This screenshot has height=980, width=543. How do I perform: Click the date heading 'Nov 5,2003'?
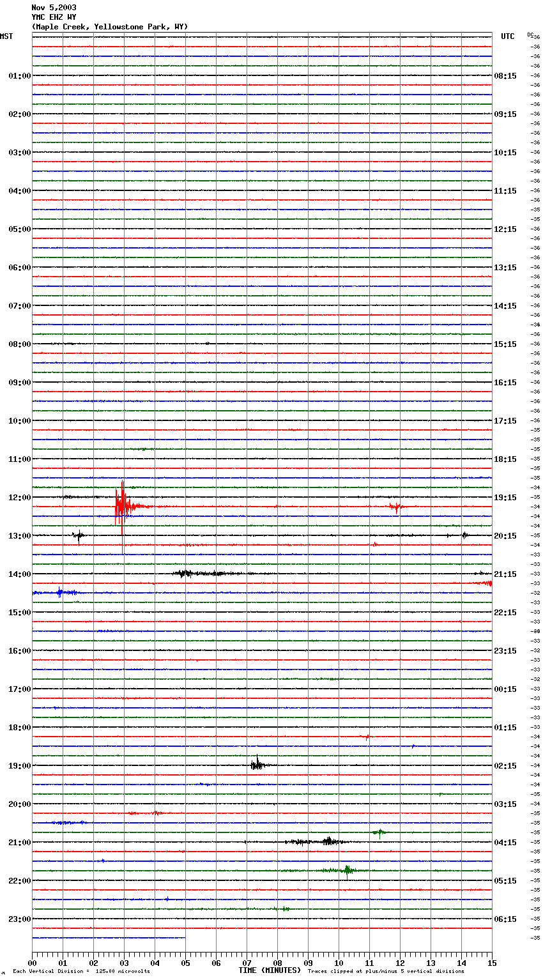(x=54, y=8)
